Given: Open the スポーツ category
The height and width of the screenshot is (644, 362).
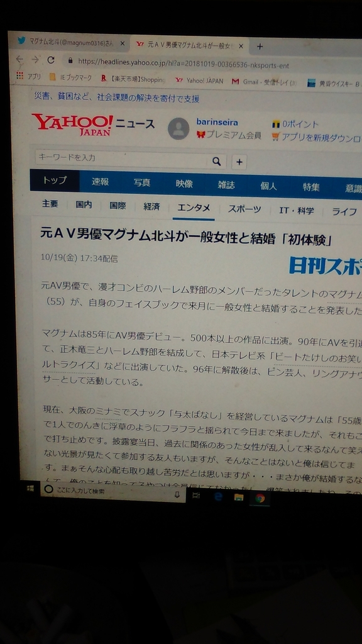Looking at the screenshot, I should [244, 209].
